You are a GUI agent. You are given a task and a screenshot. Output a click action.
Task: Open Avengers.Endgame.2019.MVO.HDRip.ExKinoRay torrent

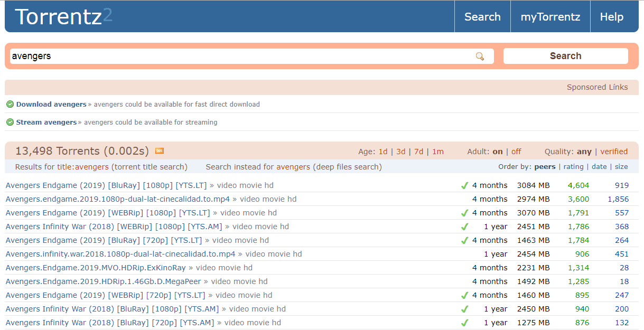pos(96,268)
